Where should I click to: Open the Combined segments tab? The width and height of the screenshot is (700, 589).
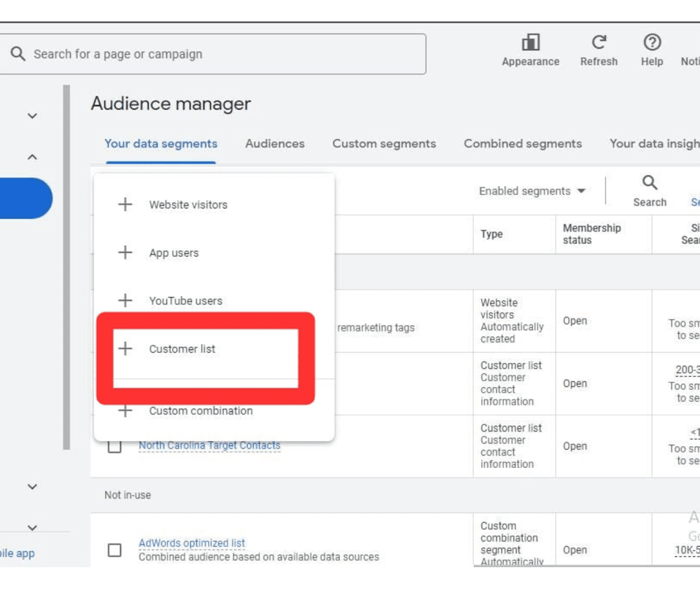point(523,144)
